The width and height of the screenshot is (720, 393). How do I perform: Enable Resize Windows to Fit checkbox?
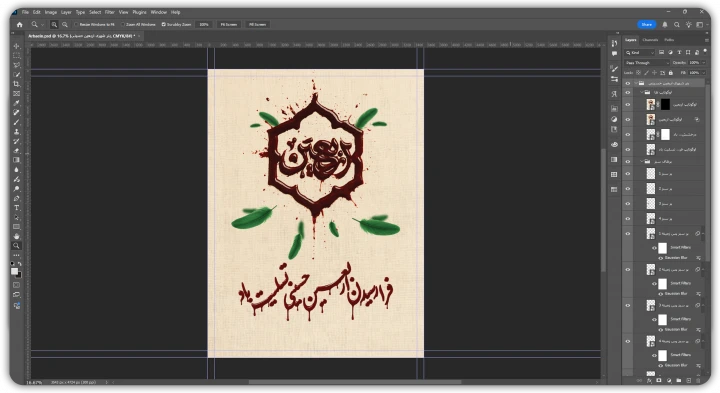(76, 24)
